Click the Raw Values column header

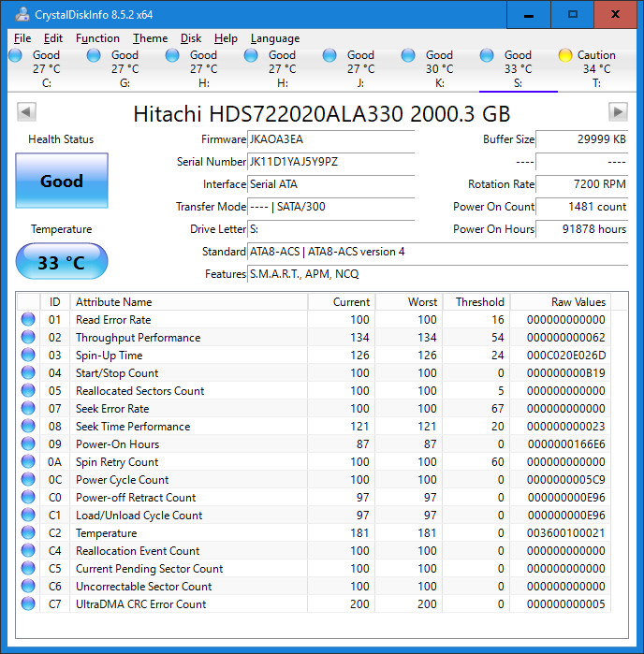(x=561, y=301)
